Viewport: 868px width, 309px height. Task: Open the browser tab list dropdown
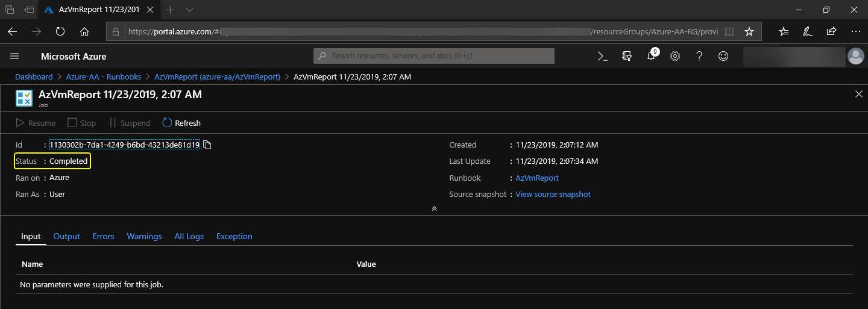coord(189,10)
